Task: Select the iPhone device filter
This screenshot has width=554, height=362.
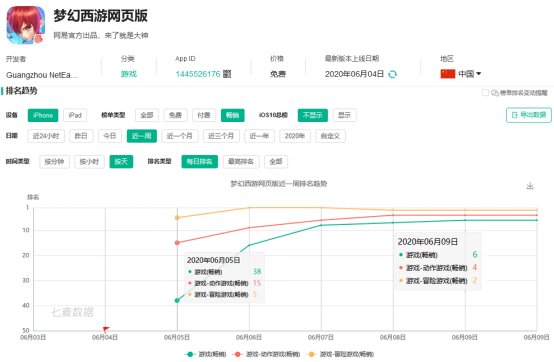Action: (43, 115)
